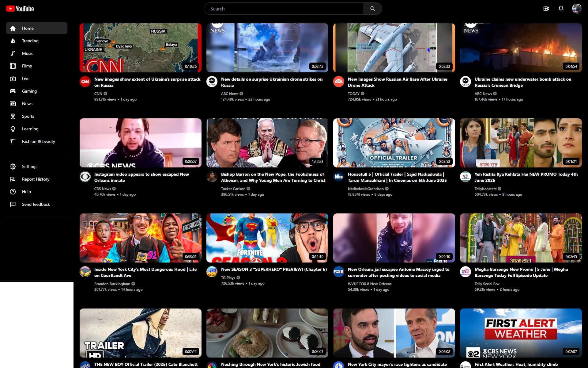Click the Learning lightbulb icon
This screenshot has height=368, width=588.
pyautogui.click(x=13, y=129)
